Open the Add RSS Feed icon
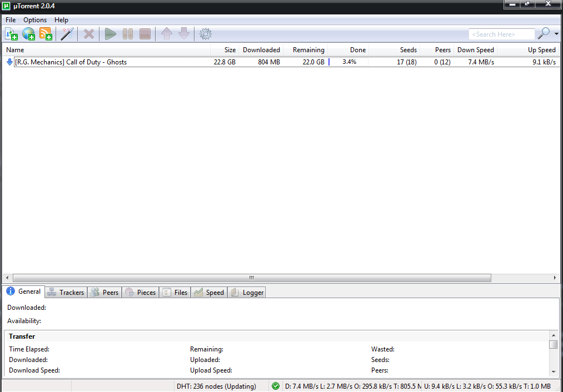The height and width of the screenshot is (392, 563). point(46,34)
